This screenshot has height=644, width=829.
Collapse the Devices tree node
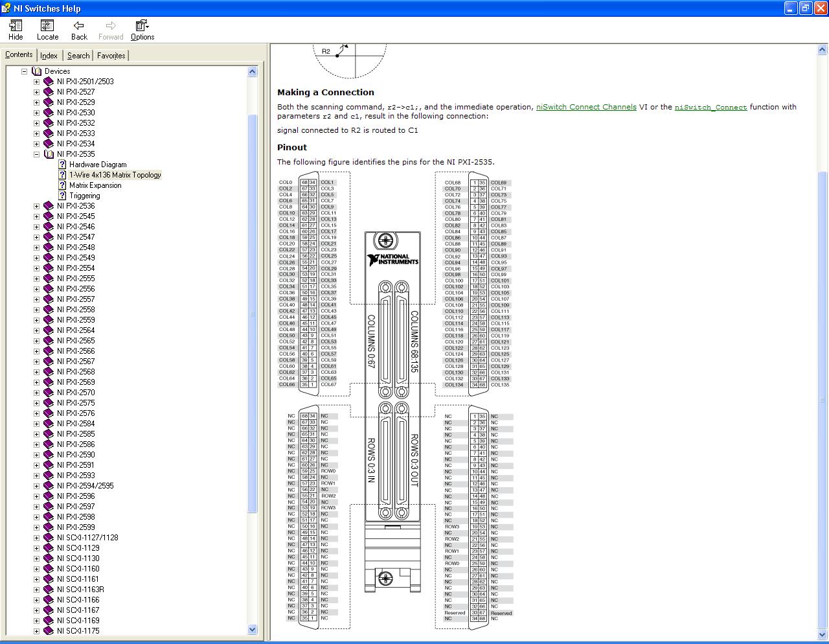click(25, 71)
